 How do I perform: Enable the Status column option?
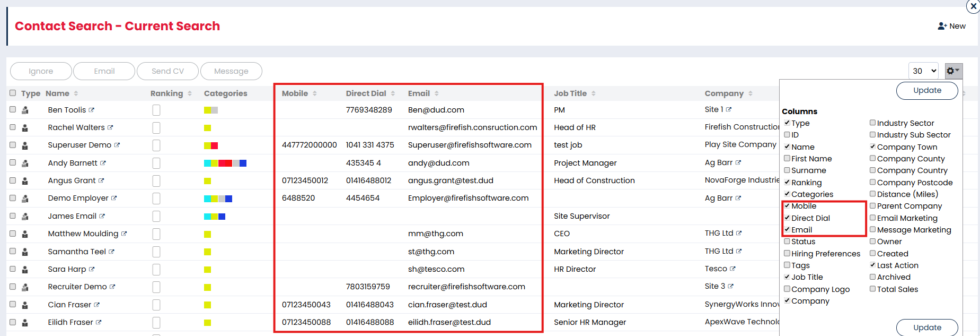[787, 241]
